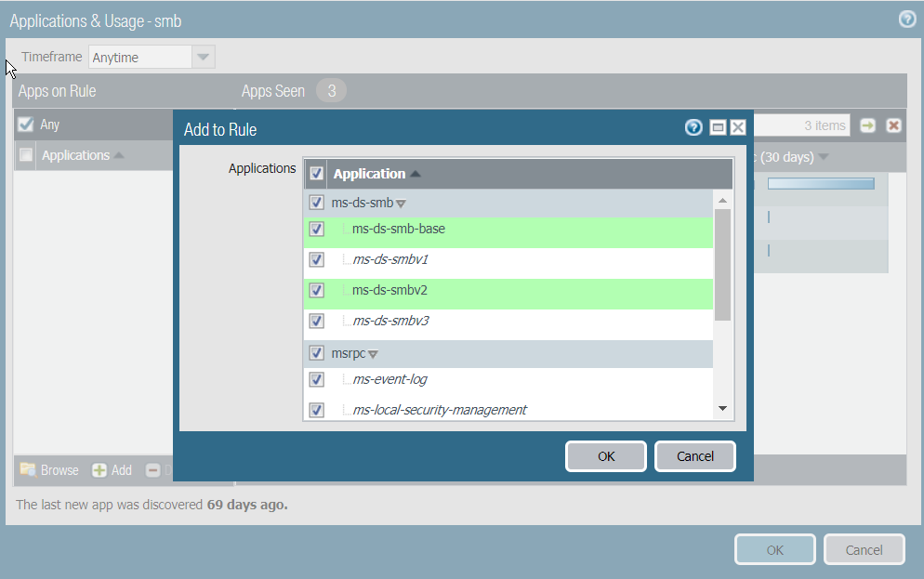Uncheck the ms-local-security-management checkbox
Viewport: 924px width, 579px height.
[316, 410]
